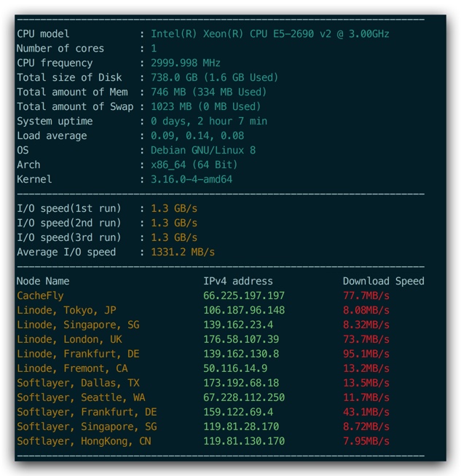Click I/O speed(1st run) value 1.3 GB/s
The height and width of the screenshot is (476, 461).
point(174,209)
